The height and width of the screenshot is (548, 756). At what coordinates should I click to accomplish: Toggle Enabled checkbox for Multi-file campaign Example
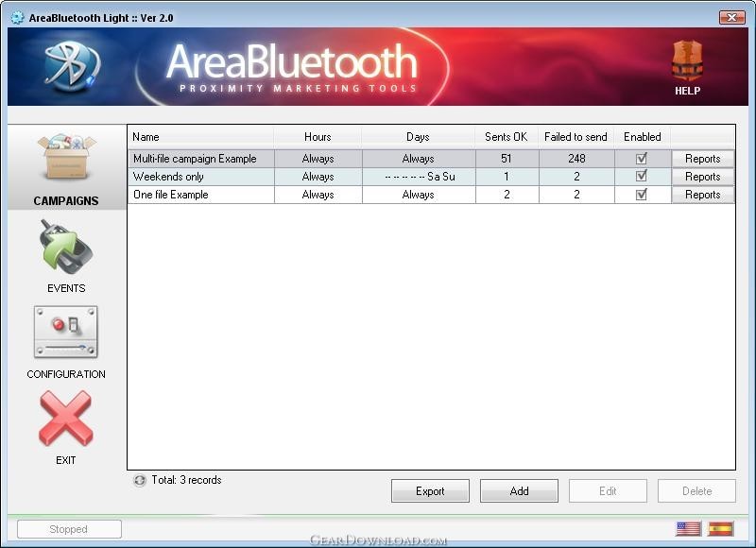coord(642,158)
